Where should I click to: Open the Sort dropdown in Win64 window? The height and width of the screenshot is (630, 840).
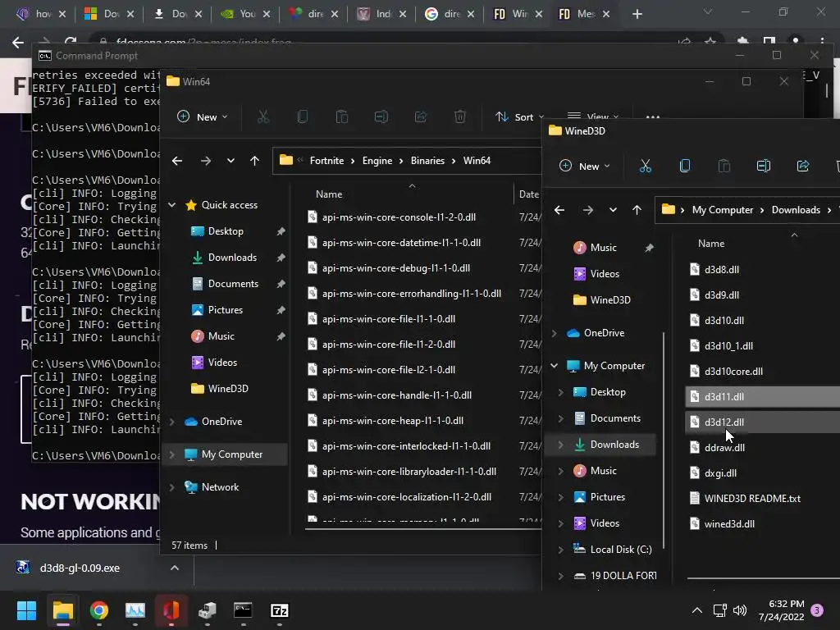519,116
